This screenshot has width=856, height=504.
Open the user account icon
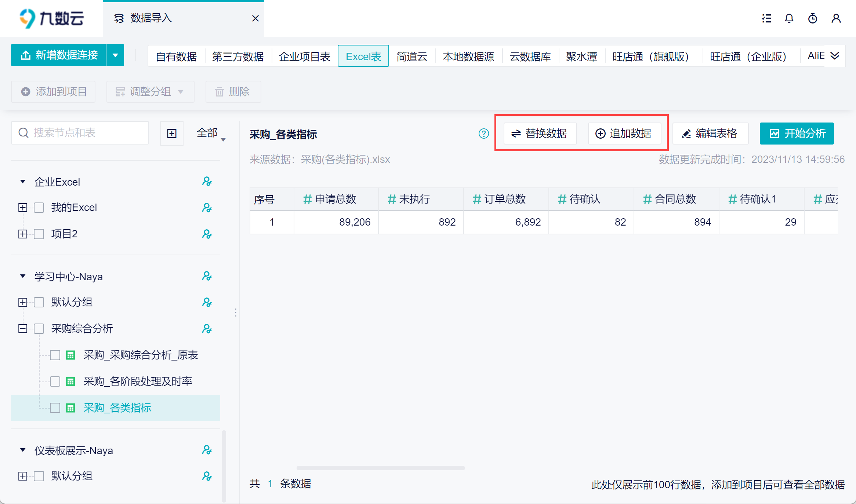[836, 18]
